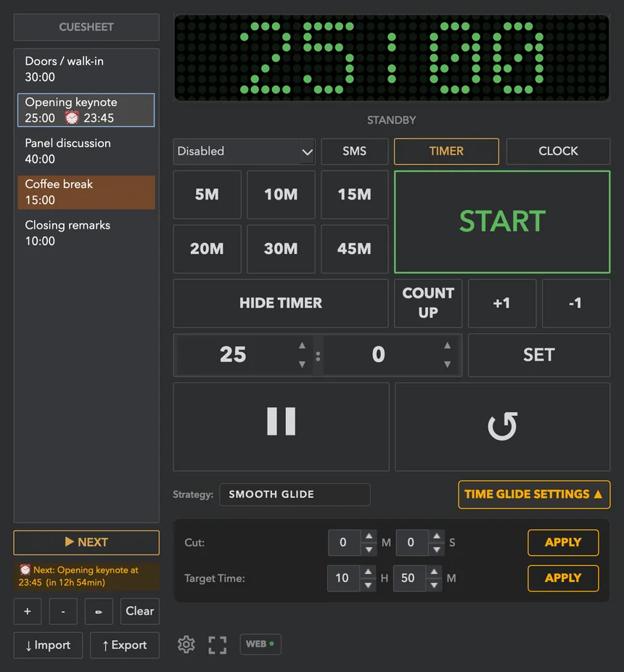624x672 pixels.
Task: Decrease the timer minutes value
Action: 302,364
